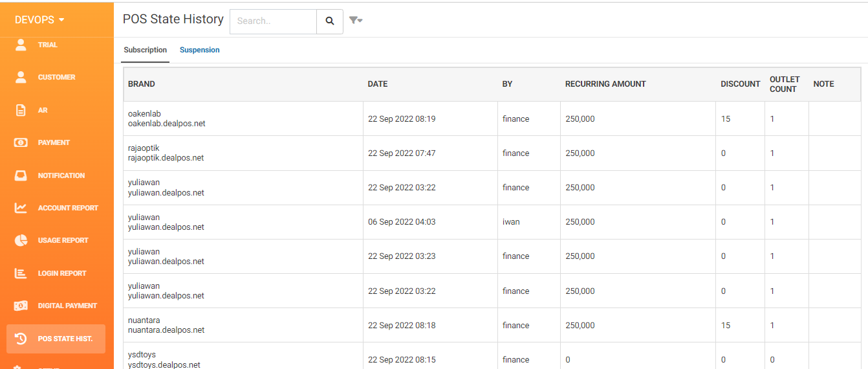Open outlet count link for oakenlab
This screenshot has height=369, width=868.
click(x=772, y=119)
